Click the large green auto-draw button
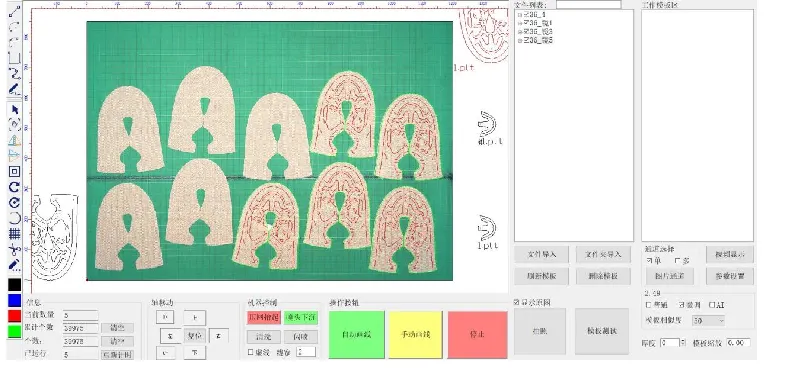 (357, 334)
